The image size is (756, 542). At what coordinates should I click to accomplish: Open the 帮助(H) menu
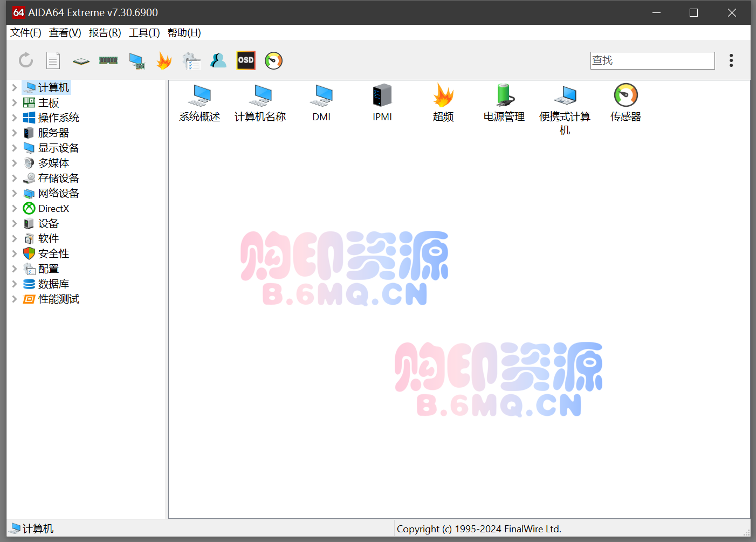tap(184, 33)
